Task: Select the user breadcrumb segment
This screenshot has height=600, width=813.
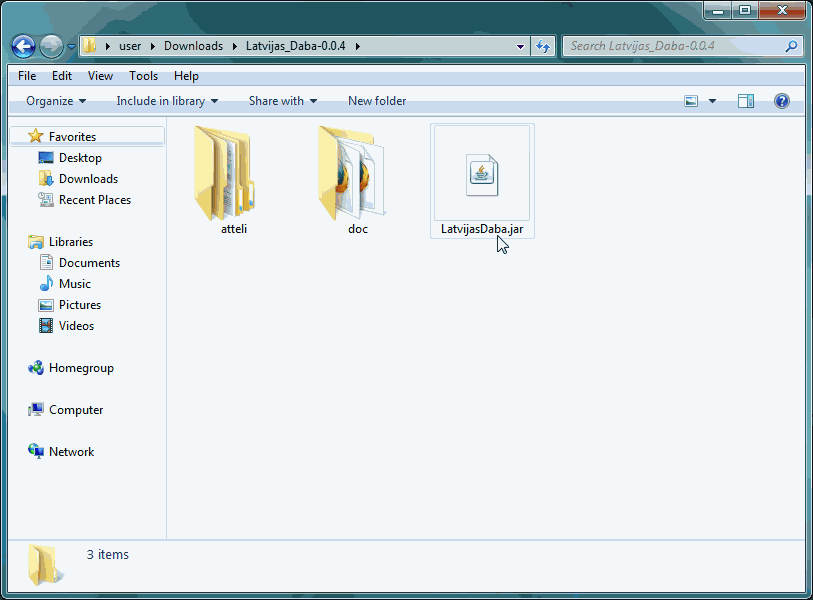Action: tap(130, 46)
